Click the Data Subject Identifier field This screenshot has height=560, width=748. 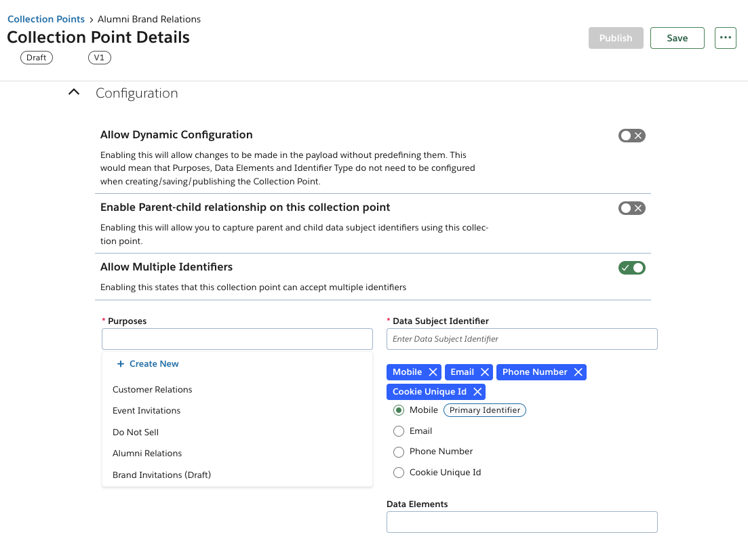[x=522, y=339]
